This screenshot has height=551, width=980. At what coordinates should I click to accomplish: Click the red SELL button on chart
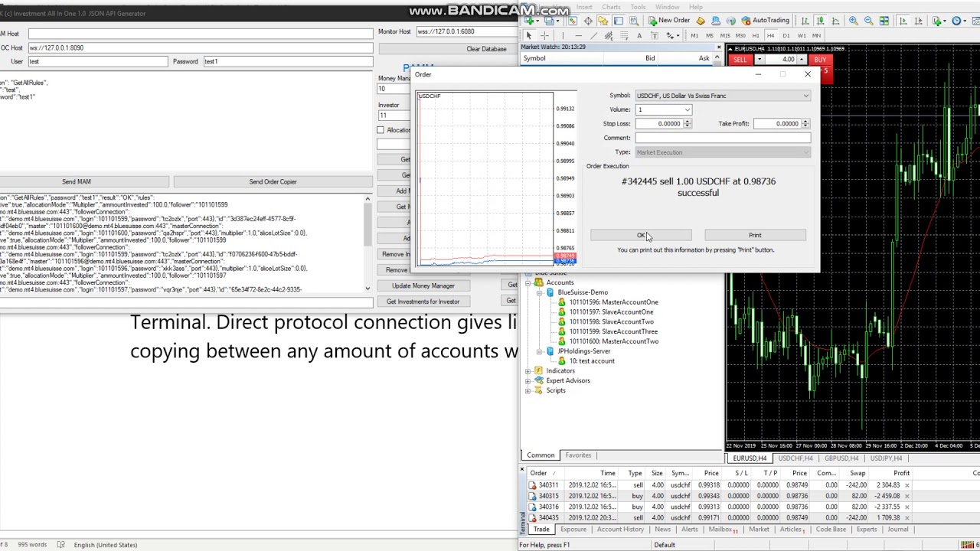pyautogui.click(x=740, y=60)
